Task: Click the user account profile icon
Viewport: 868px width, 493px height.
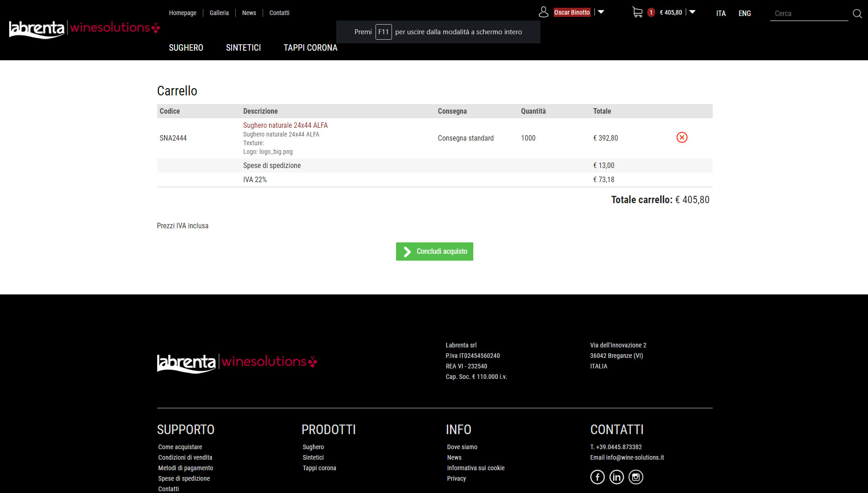Action: 543,12
